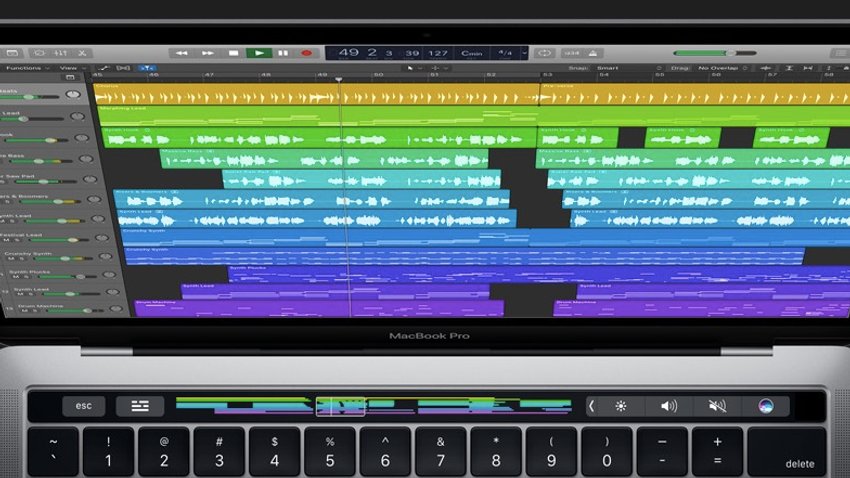Select the Morphing Lead region
The width and height of the screenshot is (850, 478).
click(317, 115)
